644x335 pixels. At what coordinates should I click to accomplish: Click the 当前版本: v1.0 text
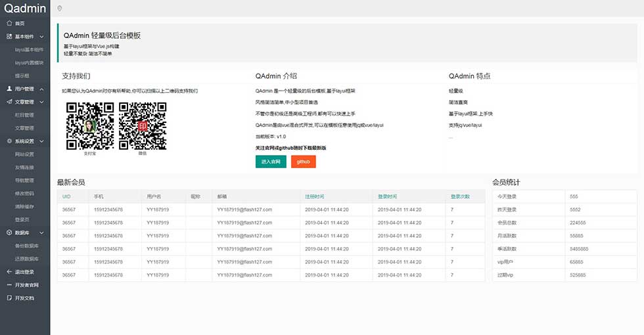point(270,137)
